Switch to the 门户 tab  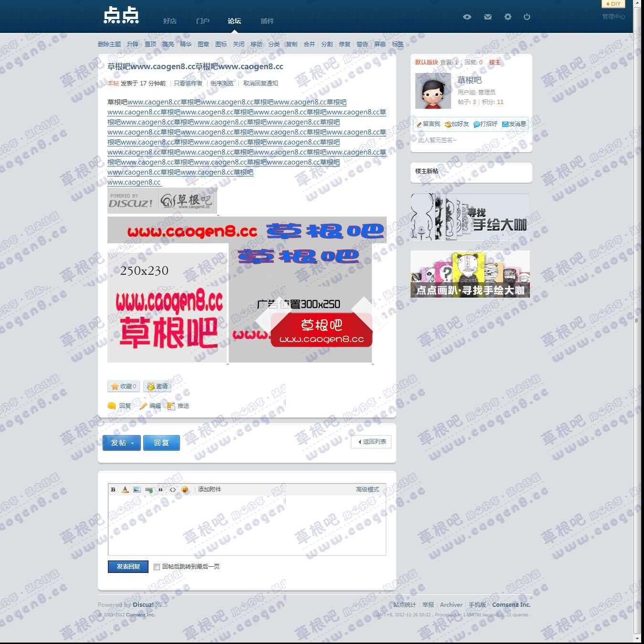click(202, 21)
